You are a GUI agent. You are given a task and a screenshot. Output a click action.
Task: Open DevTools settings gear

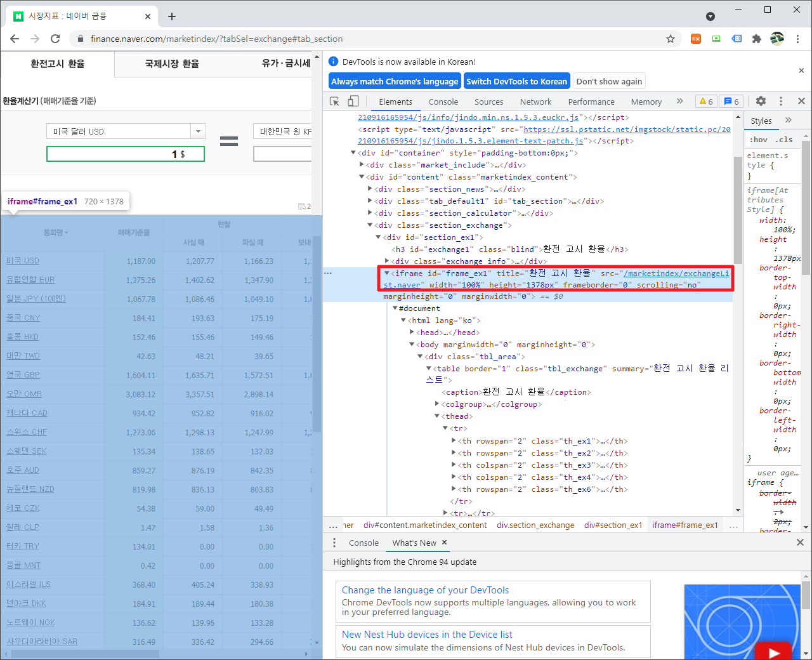[x=761, y=102]
